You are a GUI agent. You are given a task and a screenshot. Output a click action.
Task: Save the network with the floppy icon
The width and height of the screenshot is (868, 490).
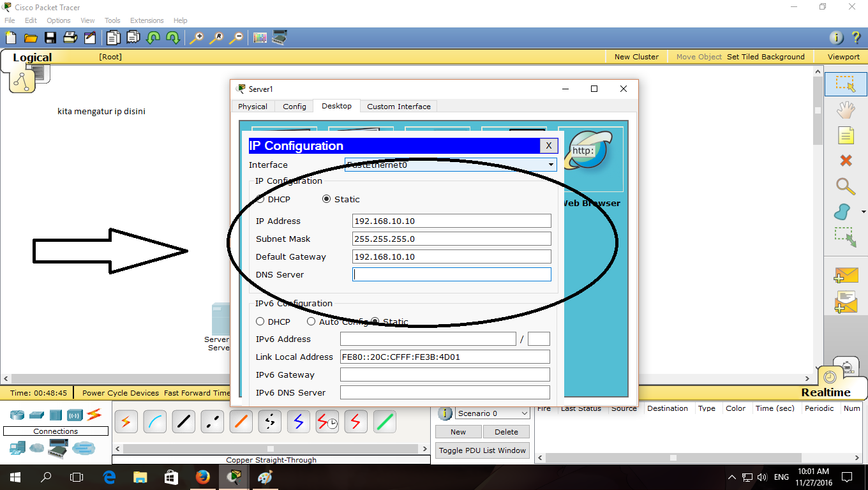coord(50,38)
